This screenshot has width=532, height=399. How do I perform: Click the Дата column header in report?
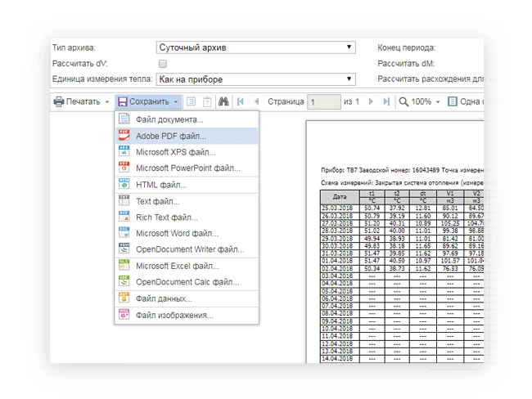340,196
